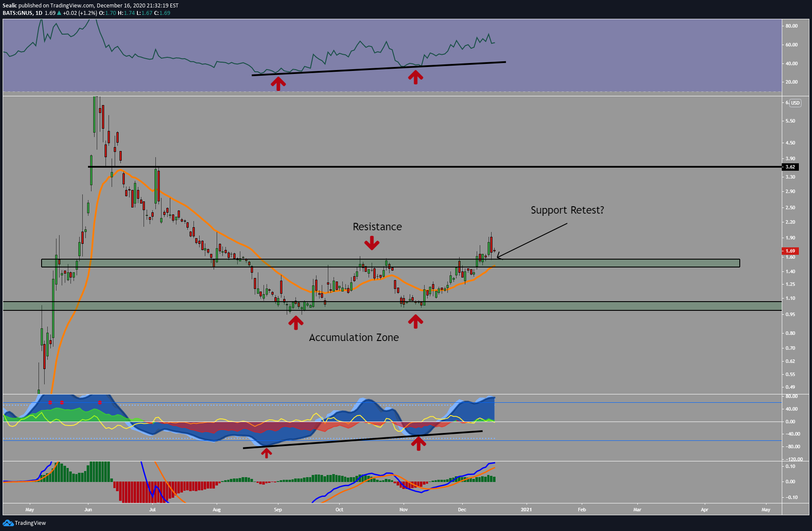812x531 pixels.
Task: Click the Apr label on time axis
Action: click(704, 510)
